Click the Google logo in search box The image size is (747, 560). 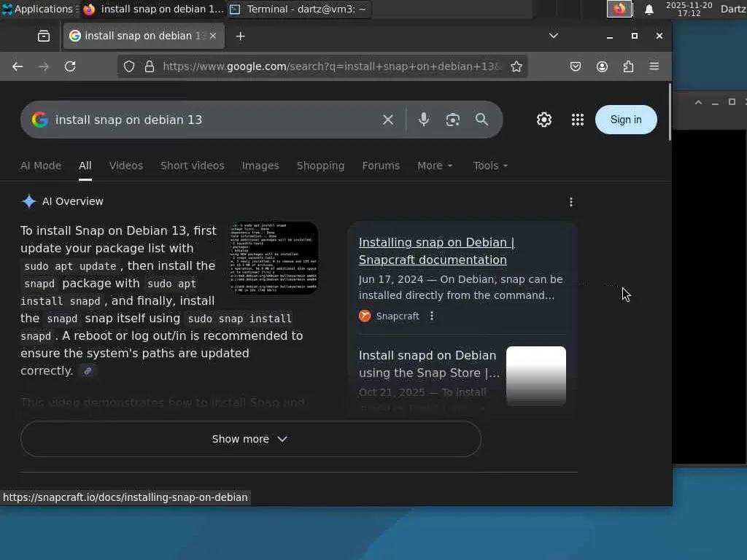click(40, 120)
